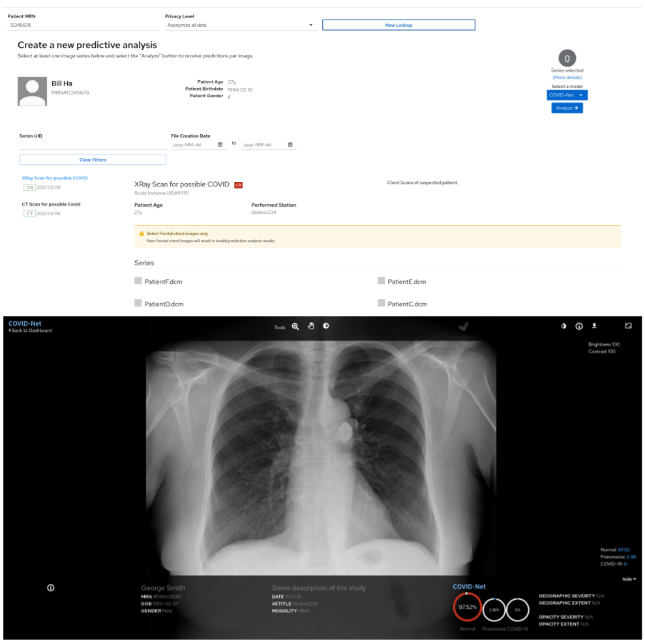Click the 2.48% Pneumonia prediction circle
645x644 pixels.
tap(494, 610)
